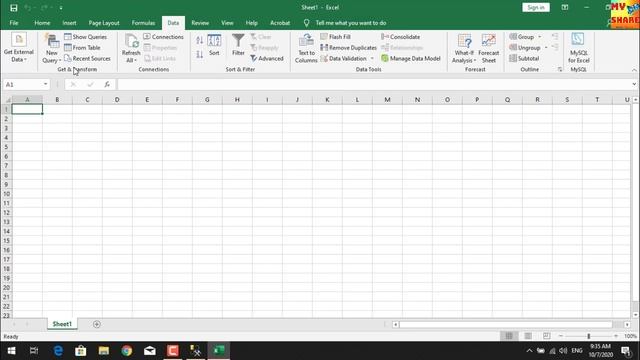
Task: Click Refresh All button
Action: pyautogui.click(x=131, y=48)
